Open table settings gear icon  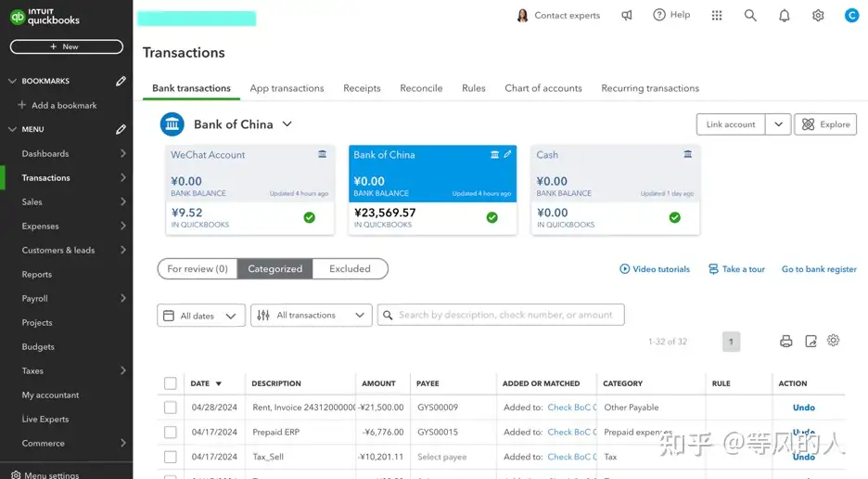833,341
